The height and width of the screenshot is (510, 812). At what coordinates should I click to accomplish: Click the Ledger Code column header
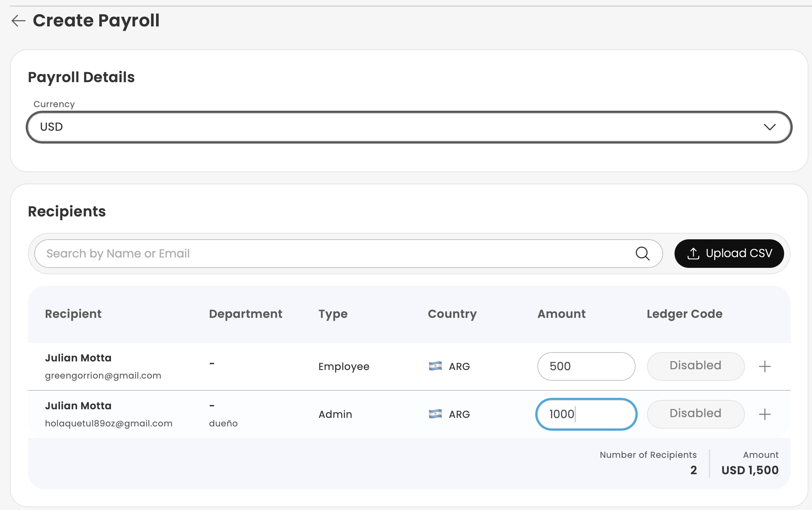pyautogui.click(x=685, y=314)
